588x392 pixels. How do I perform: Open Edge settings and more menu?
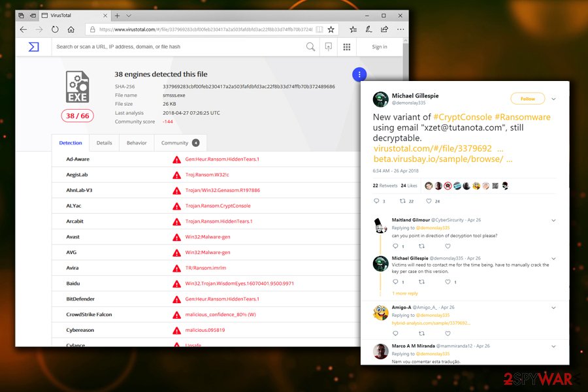[x=400, y=29]
